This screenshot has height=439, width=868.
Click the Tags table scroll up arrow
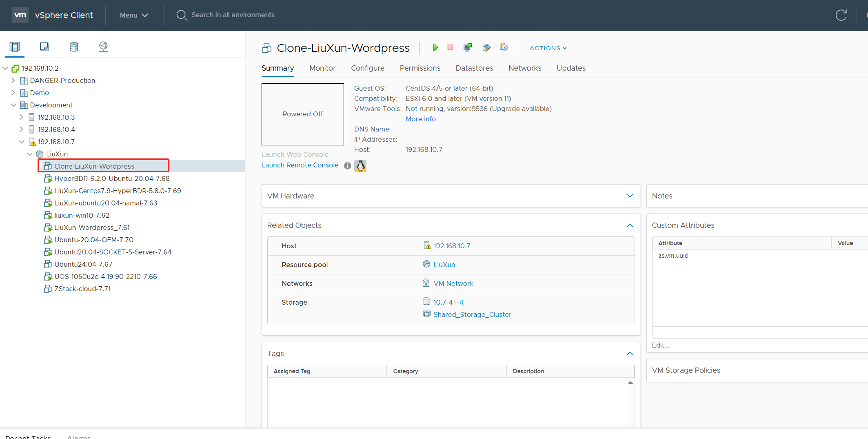pyautogui.click(x=630, y=383)
